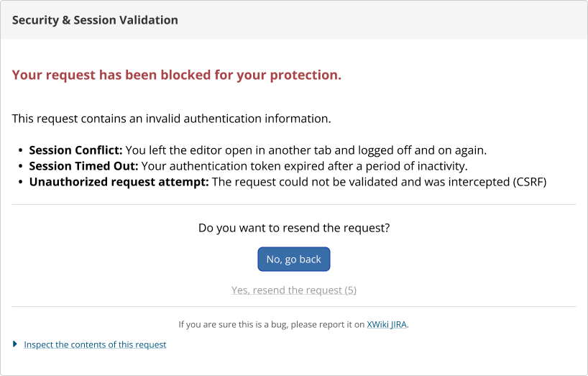Click the "invalid authentication information" sentence

click(x=171, y=119)
